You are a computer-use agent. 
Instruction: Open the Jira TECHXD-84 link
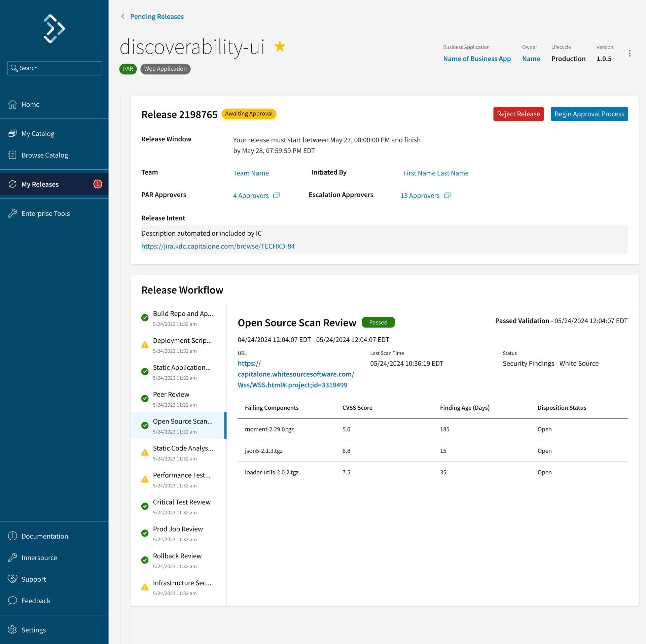[218, 246]
